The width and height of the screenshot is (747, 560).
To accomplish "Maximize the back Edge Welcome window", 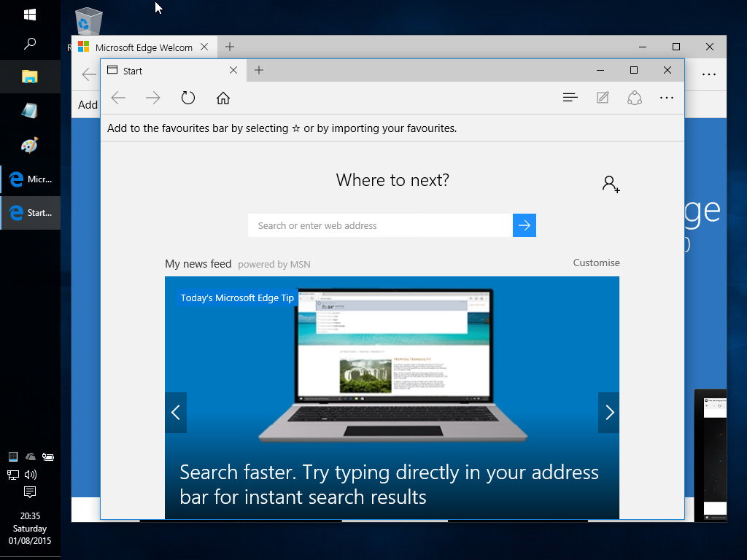I will [676, 47].
